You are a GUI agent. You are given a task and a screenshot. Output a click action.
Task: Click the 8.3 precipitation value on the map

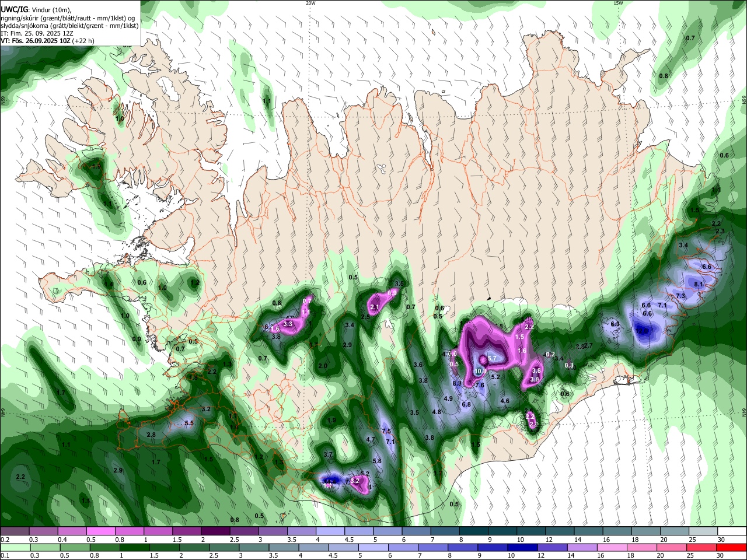point(458,383)
